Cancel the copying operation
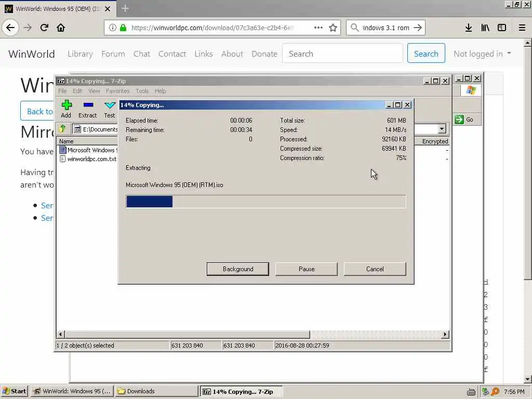The image size is (532, 399). coord(375,269)
